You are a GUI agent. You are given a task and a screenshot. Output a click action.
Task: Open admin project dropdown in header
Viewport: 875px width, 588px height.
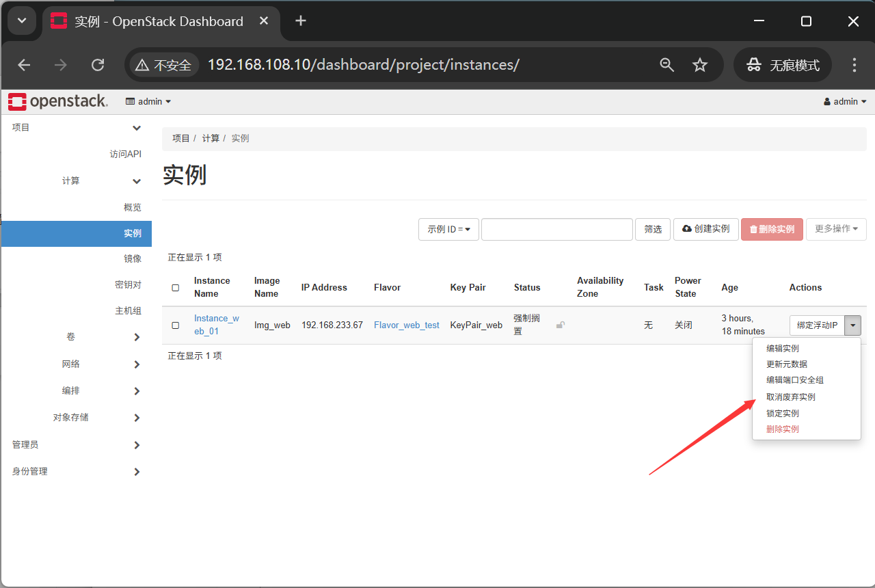point(148,101)
